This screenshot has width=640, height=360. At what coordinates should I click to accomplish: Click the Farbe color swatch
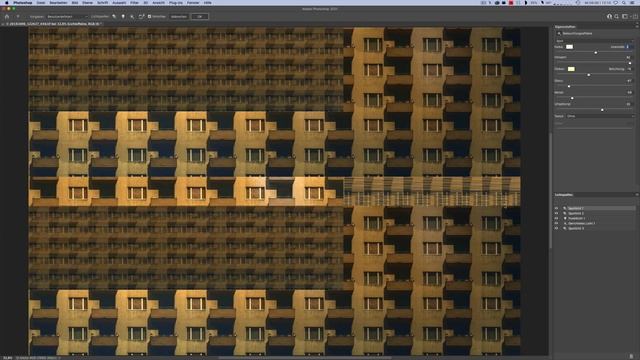[x=569, y=47]
